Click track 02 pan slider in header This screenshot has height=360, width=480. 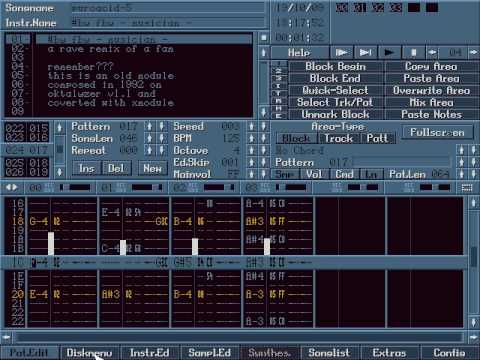(x=219, y=187)
